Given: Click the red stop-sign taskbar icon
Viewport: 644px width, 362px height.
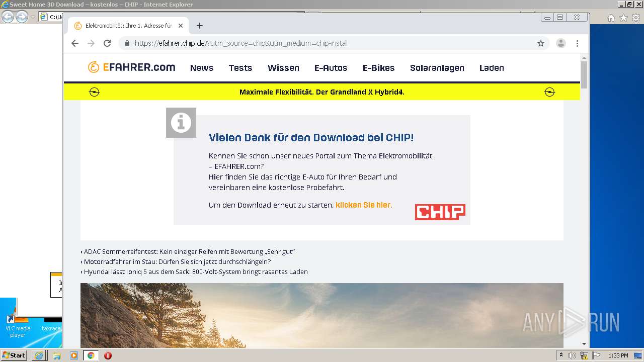Looking at the screenshot, I should click(x=108, y=355).
